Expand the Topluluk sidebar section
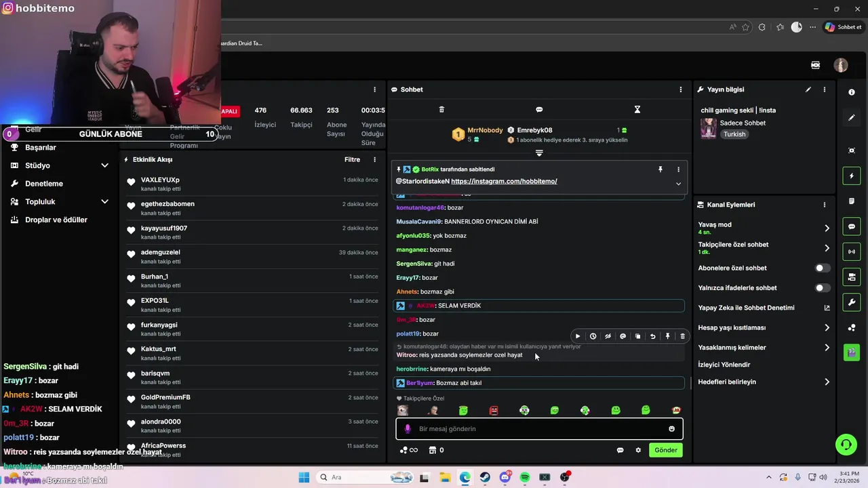The height and width of the screenshot is (488, 868). click(104, 201)
